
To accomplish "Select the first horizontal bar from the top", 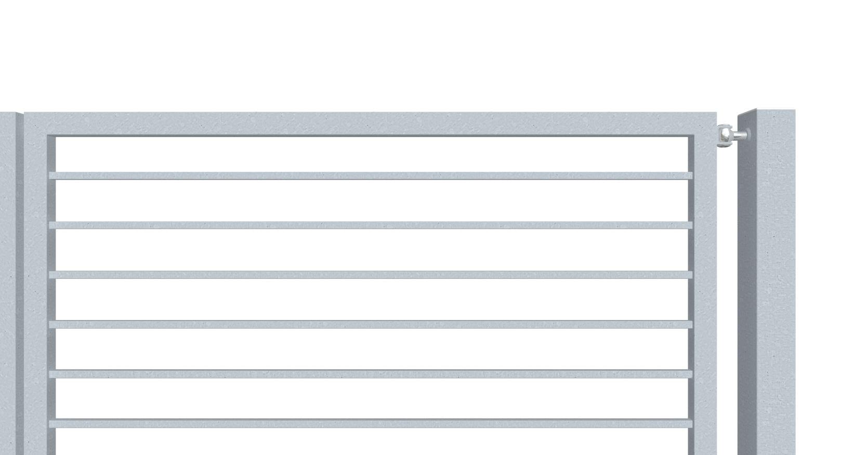I will click(370, 176).
